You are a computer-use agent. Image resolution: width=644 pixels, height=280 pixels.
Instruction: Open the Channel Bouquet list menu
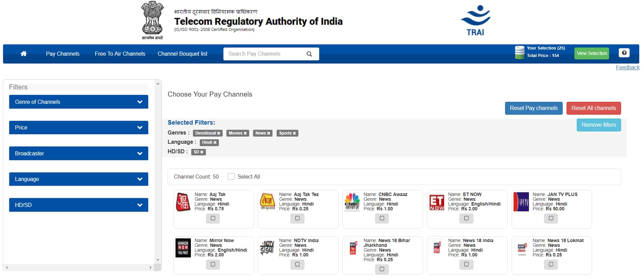click(183, 54)
